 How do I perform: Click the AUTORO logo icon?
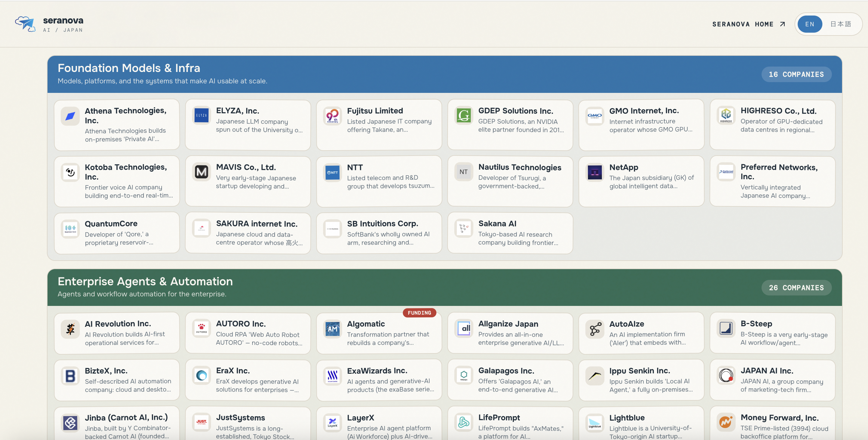click(201, 329)
